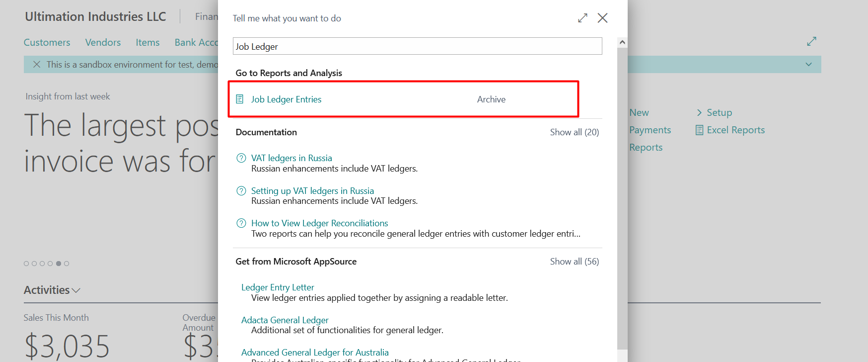Expand the page with top-right arrows icon
Image resolution: width=868 pixels, height=362 pixels.
click(x=811, y=42)
